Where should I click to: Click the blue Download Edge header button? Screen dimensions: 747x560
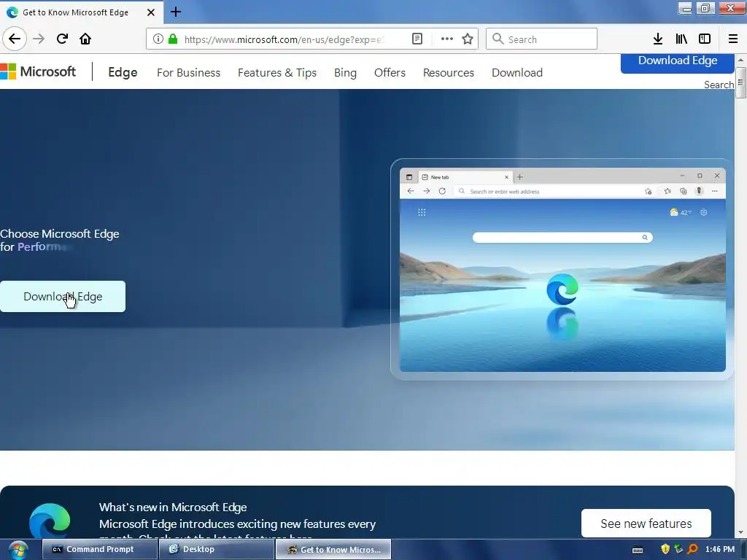(678, 63)
